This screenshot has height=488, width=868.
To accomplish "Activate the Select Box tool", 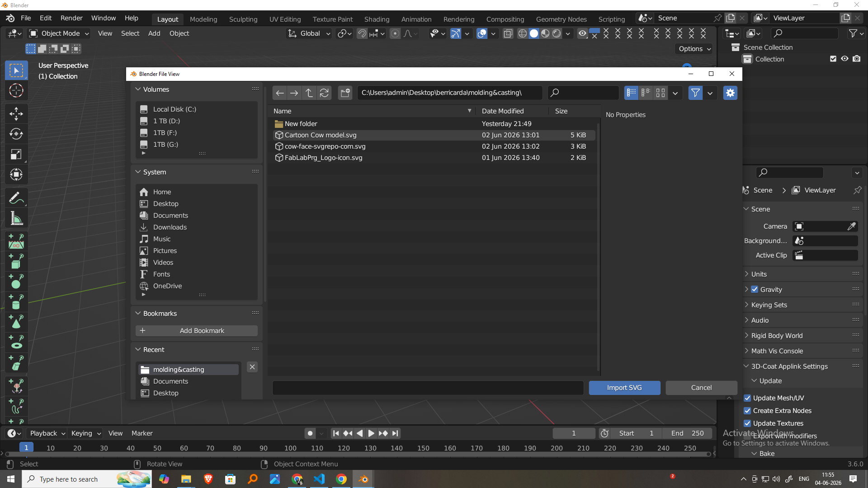I will (x=16, y=70).
